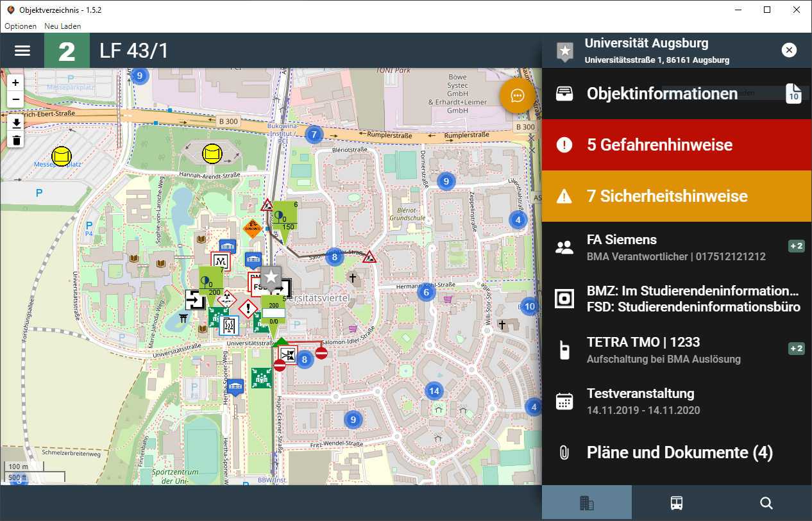Click the paperclip icon beside Pläne und Dokumente
The image size is (812, 521).
pyautogui.click(x=564, y=452)
